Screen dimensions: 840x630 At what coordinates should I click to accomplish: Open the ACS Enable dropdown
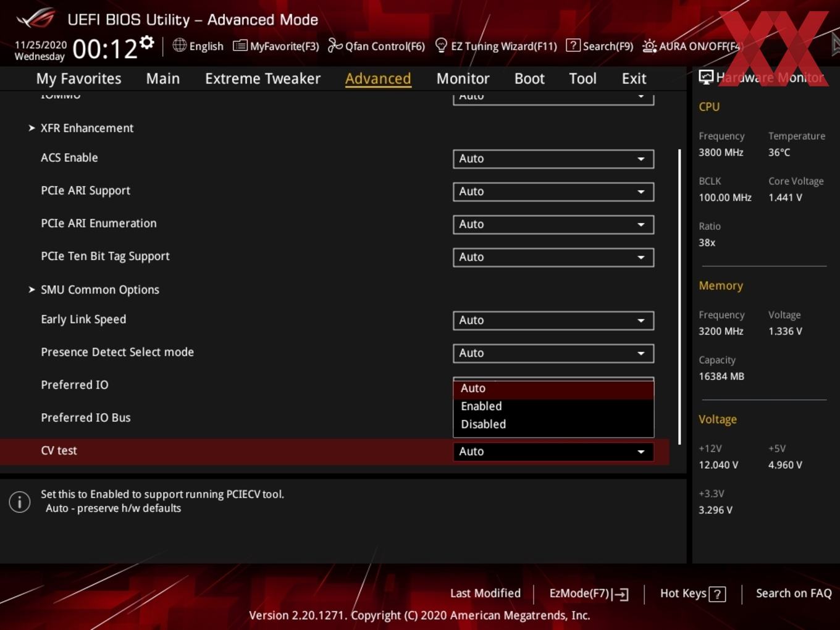click(x=553, y=159)
